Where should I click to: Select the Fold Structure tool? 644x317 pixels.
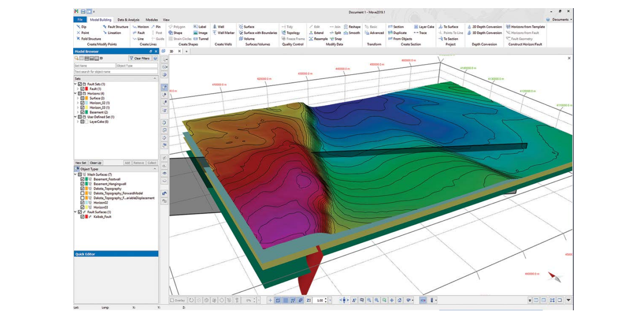tap(89, 39)
